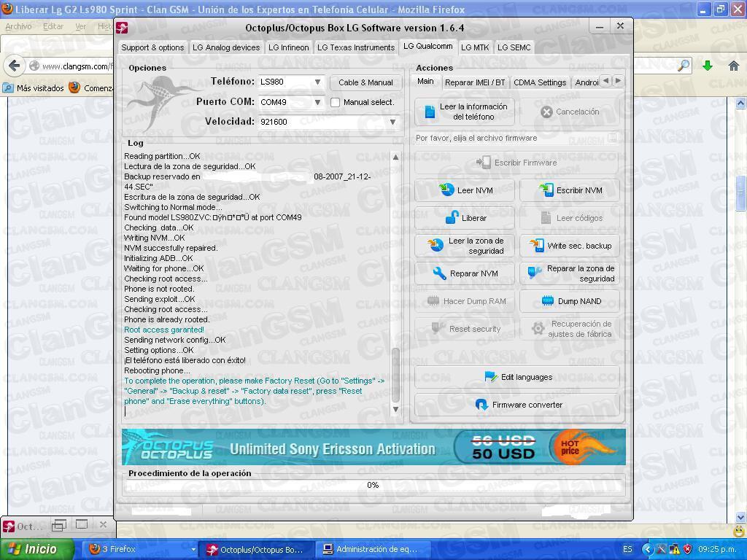
Task: Click the Cable & Manual button
Action: coord(366,82)
